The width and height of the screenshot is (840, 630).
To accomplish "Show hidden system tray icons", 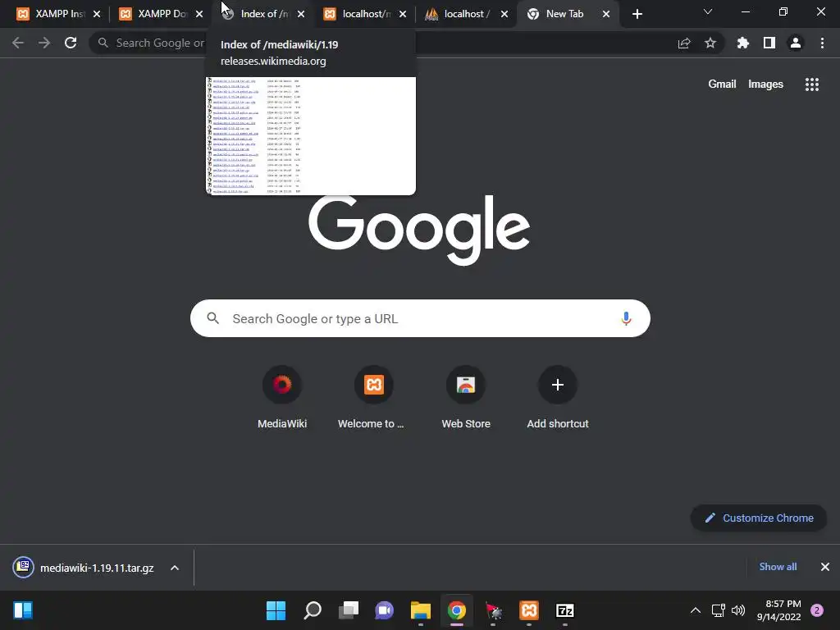I will [696, 610].
